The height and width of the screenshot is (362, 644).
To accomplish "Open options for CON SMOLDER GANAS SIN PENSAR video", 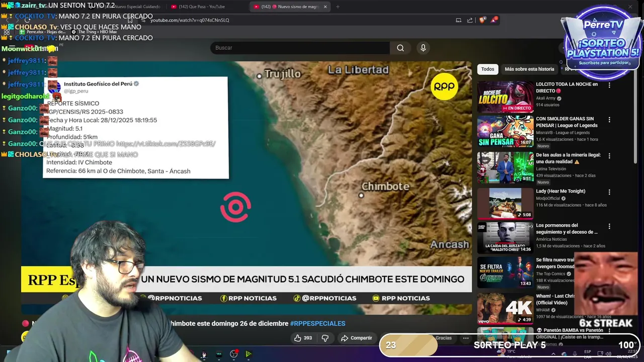I will pyautogui.click(x=609, y=120).
